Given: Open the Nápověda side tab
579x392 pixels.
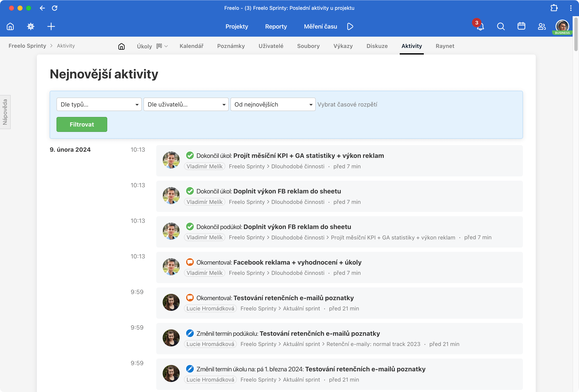Looking at the screenshot, I should tap(5, 112).
